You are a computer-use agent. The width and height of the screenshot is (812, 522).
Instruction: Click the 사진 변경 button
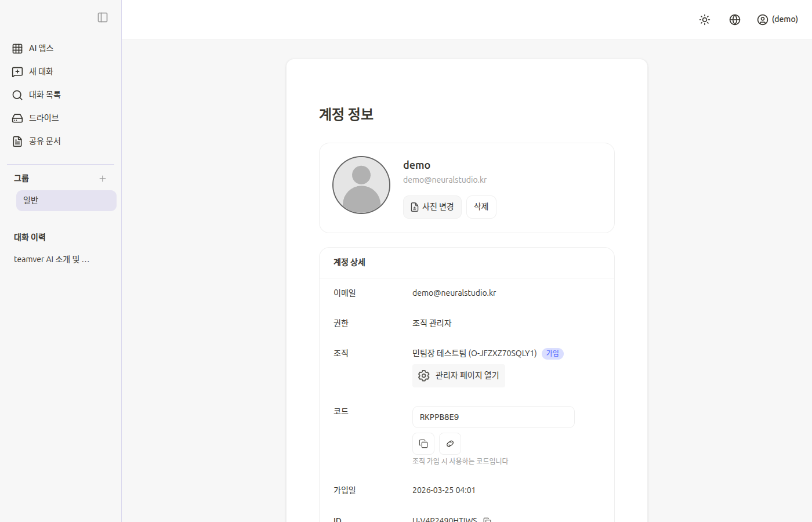tap(432, 207)
